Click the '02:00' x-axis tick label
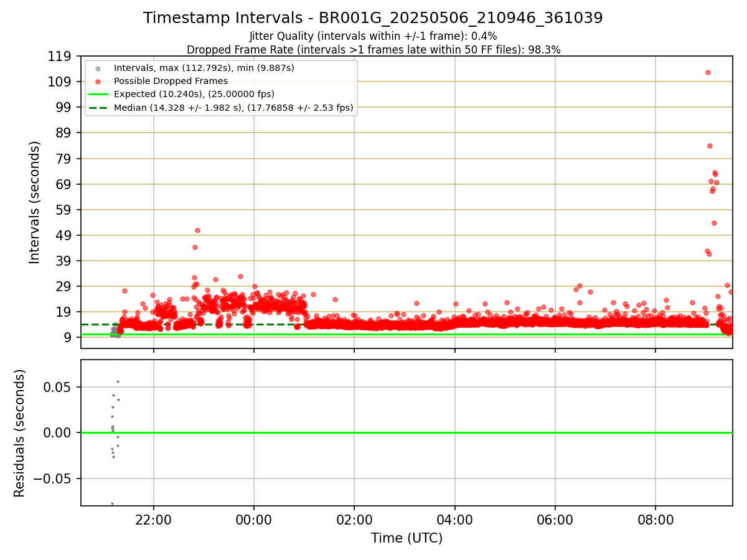747x560 pixels. point(354,520)
